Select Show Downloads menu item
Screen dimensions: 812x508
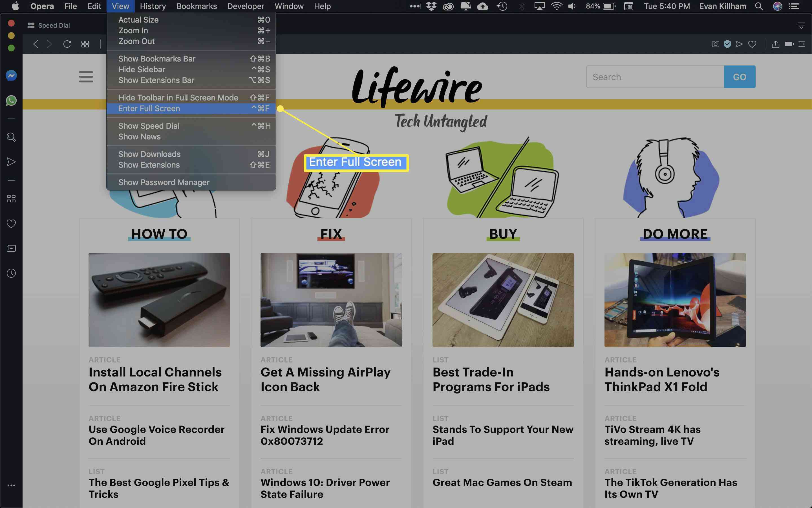(x=191, y=154)
